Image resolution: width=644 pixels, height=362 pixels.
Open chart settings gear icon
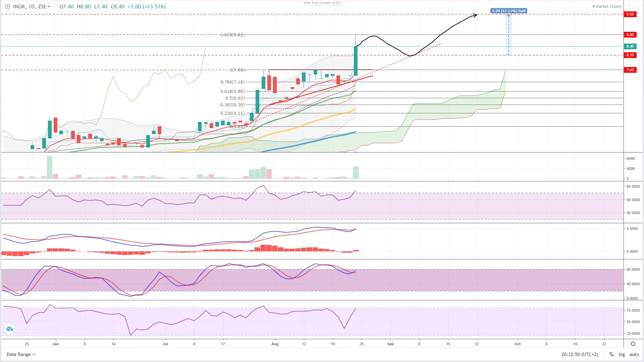click(633, 344)
